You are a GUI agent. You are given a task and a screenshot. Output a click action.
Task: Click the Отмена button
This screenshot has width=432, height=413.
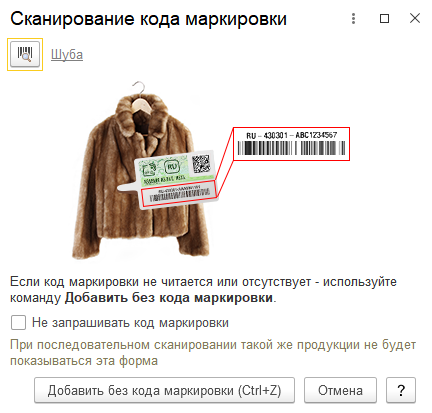pyautogui.click(x=340, y=390)
